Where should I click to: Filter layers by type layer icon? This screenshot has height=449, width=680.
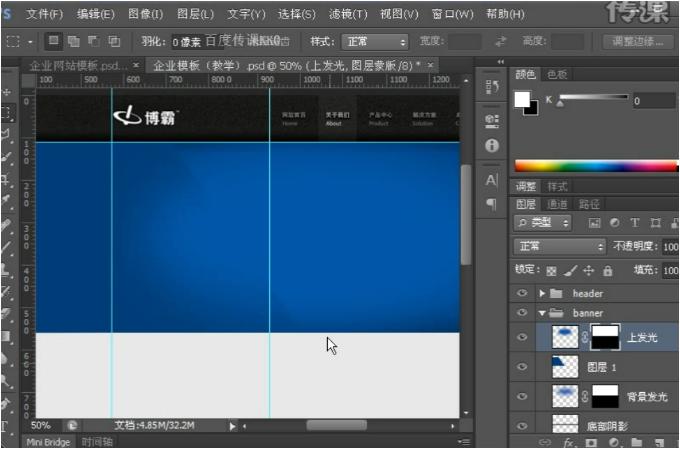coord(635,223)
